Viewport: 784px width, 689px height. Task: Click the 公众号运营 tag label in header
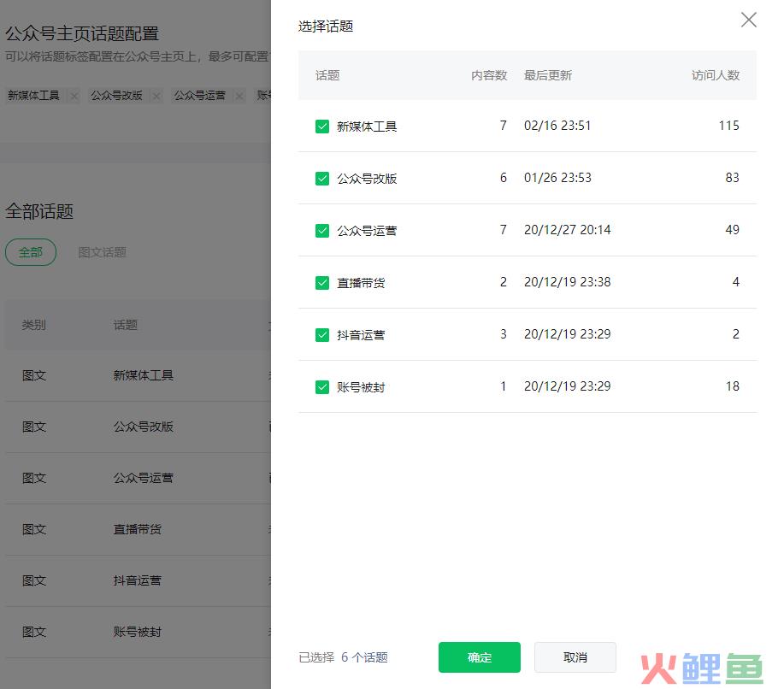200,96
